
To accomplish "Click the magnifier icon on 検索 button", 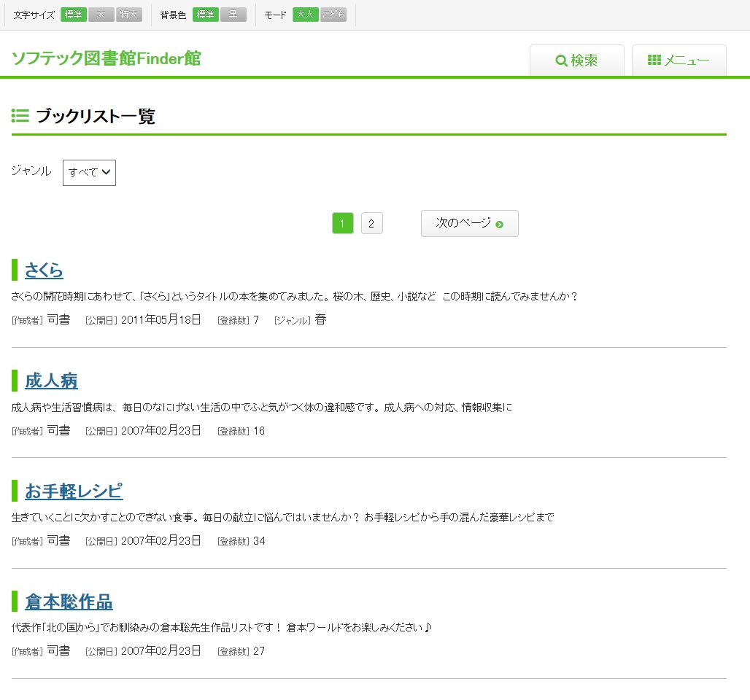I will coord(561,61).
